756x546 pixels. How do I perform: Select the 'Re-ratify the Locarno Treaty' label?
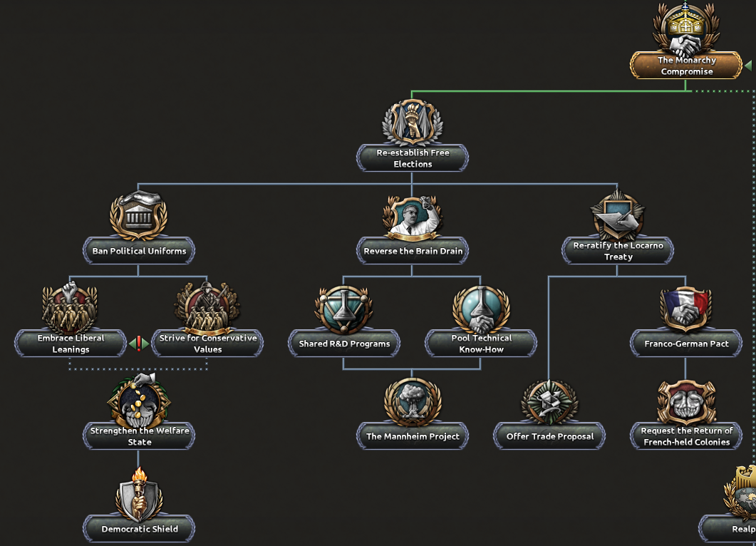pos(618,251)
